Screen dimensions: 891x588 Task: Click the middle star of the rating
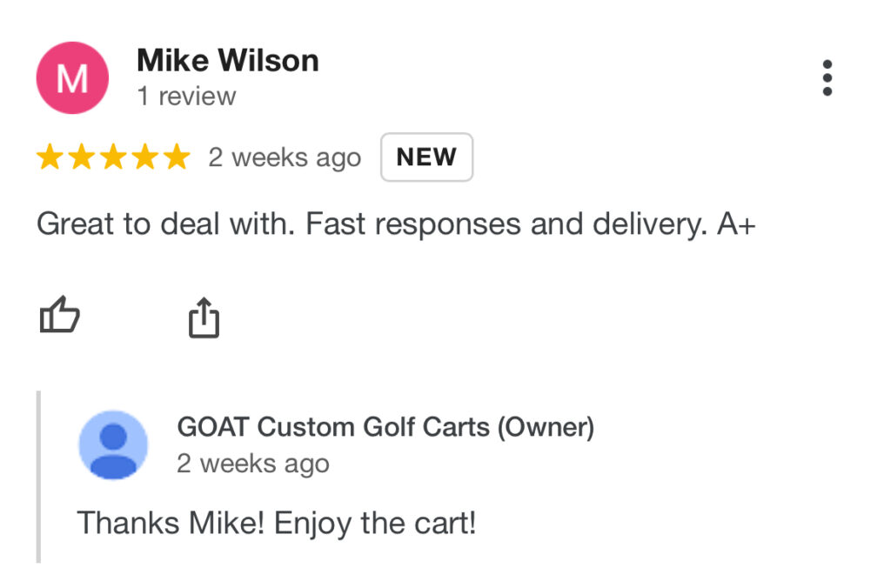click(113, 157)
